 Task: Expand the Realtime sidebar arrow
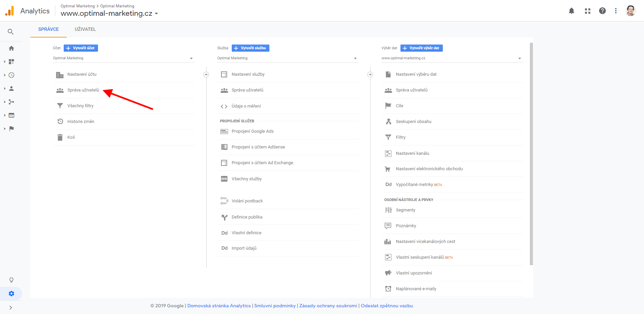[x=5, y=75]
